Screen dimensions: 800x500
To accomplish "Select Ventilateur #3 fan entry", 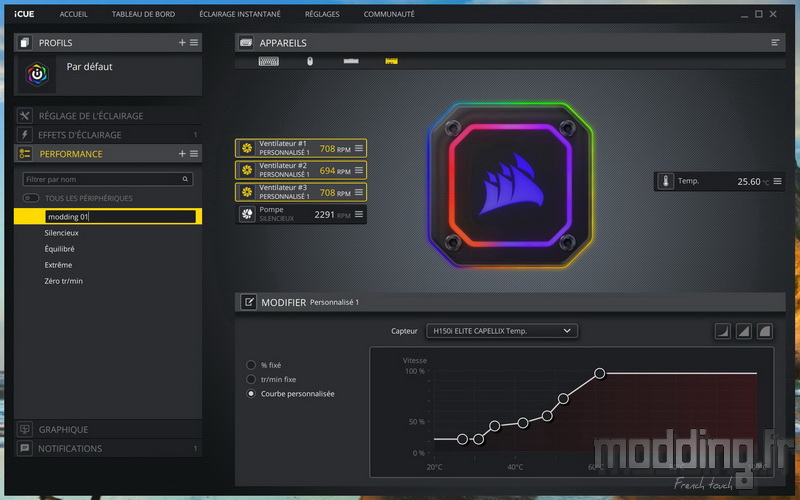I will [x=301, y=192].
